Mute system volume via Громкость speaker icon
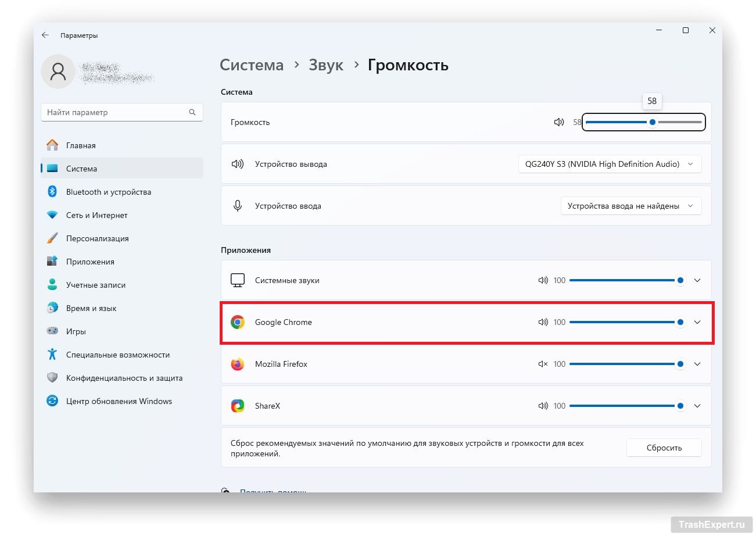 (559, 122)
